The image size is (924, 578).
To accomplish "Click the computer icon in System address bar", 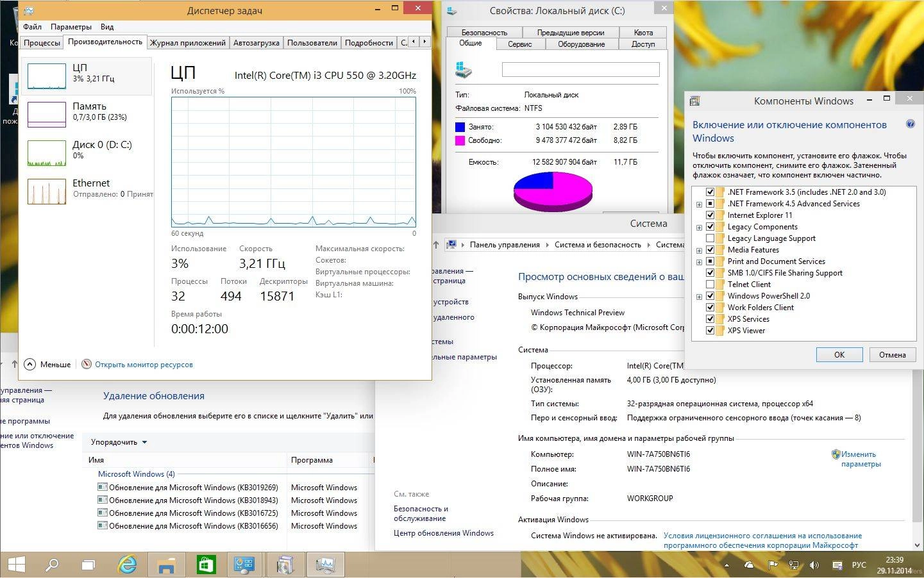I will (x=452, y=244).
